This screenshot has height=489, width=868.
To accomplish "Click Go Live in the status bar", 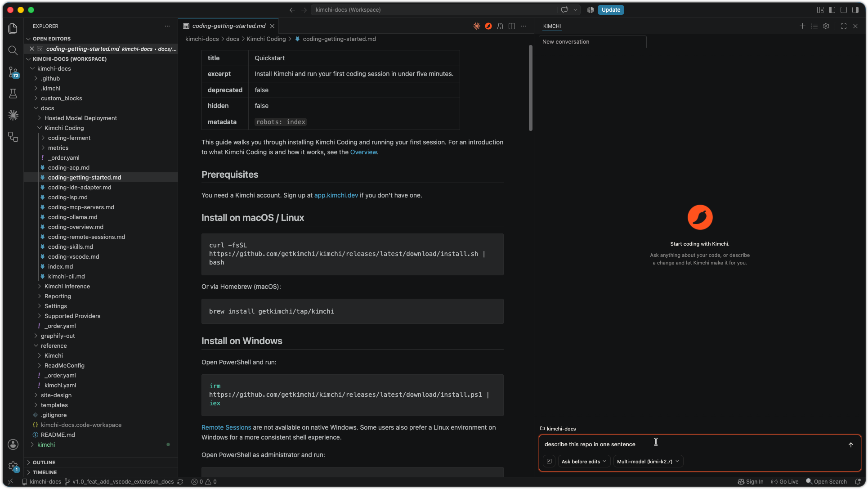I will pos(785,482).
